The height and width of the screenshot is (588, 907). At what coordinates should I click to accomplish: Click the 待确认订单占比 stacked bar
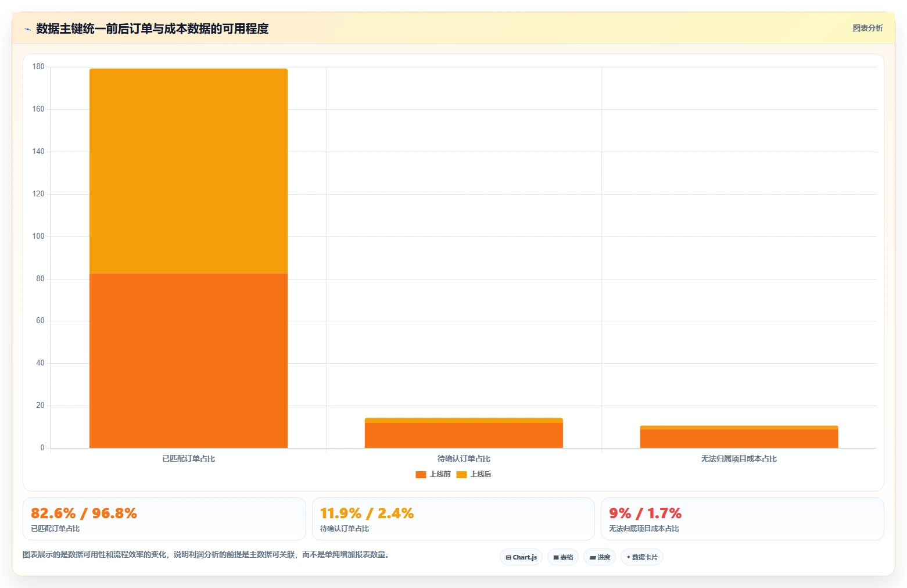tap(464, 433)
